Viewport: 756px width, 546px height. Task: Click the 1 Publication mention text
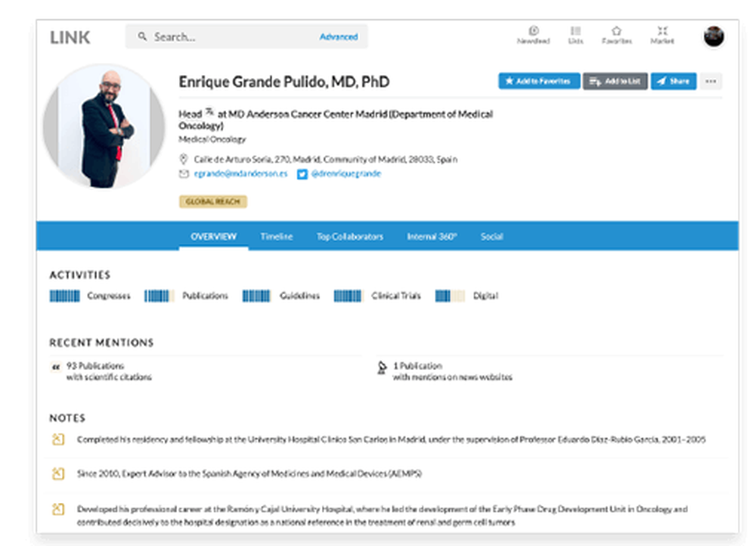(453, 371)
